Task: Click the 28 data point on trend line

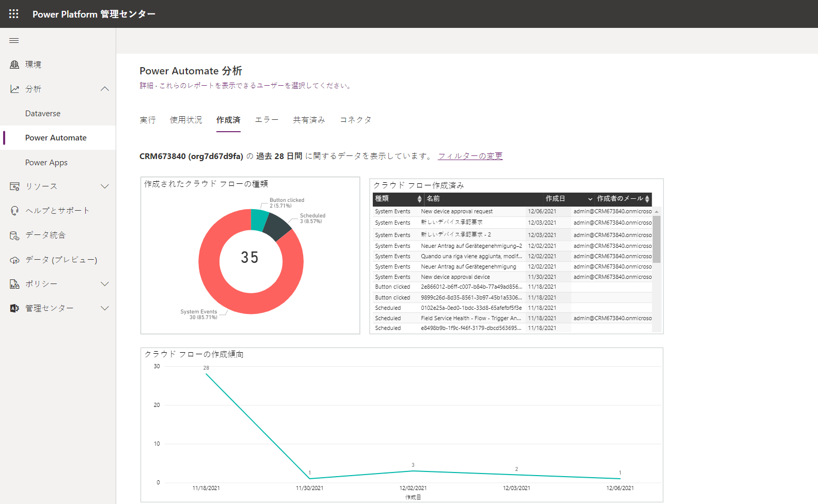Action: (206, 374)
